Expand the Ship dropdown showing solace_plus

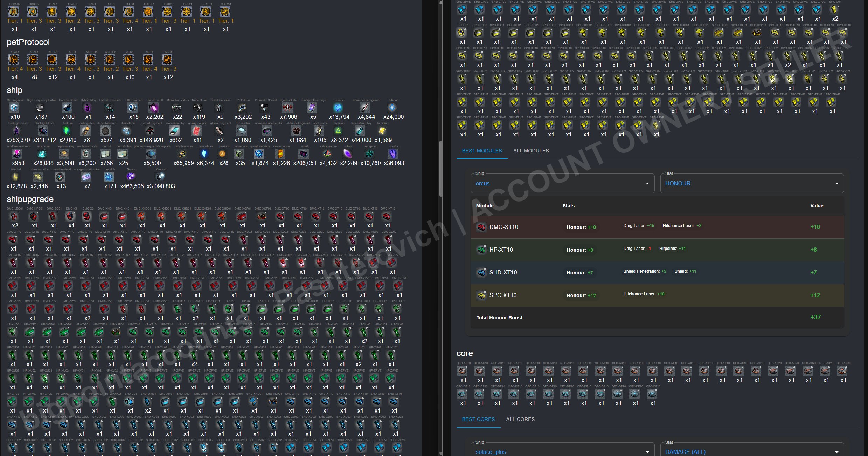click(562, 450)
